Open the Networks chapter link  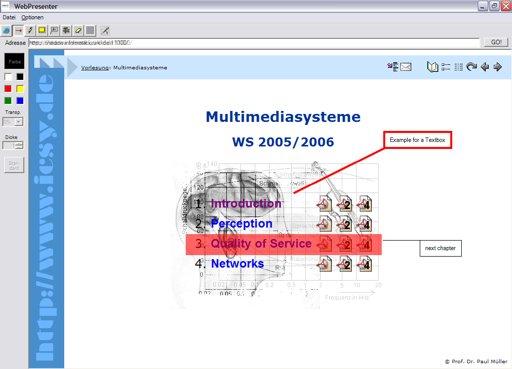237,264
